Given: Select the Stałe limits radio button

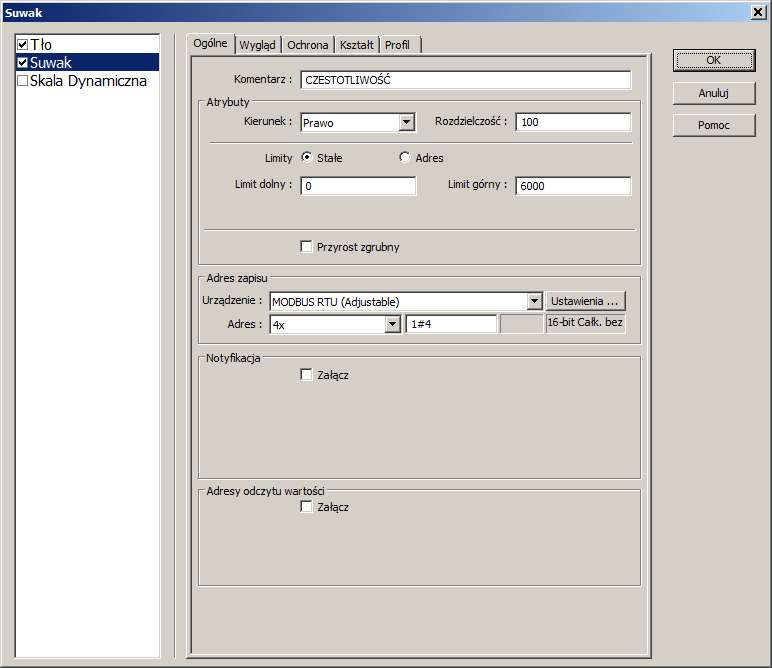Looking at the screenshot, I should (x=307, y=157).
